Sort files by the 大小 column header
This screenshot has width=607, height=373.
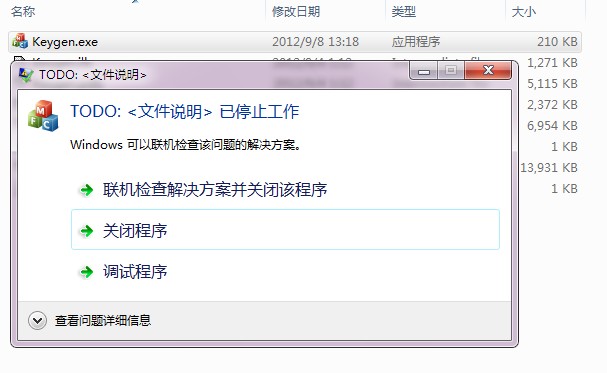coord(524,12)
